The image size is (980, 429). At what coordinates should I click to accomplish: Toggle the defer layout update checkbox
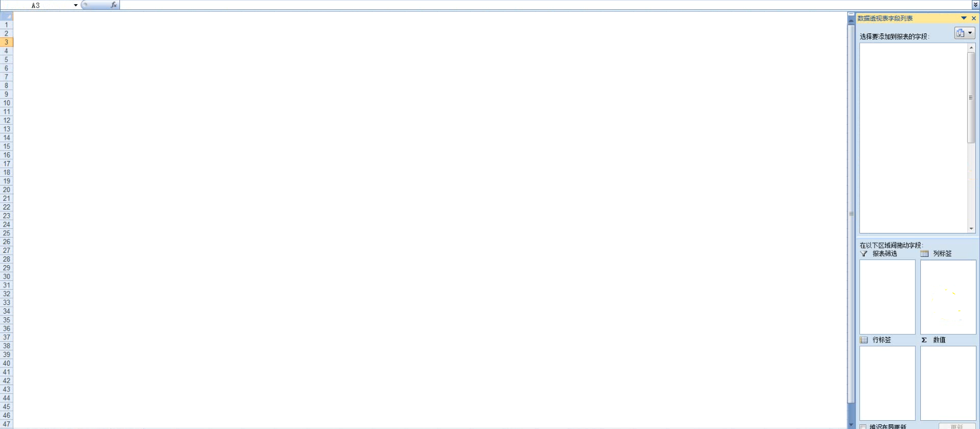[863, 427]
